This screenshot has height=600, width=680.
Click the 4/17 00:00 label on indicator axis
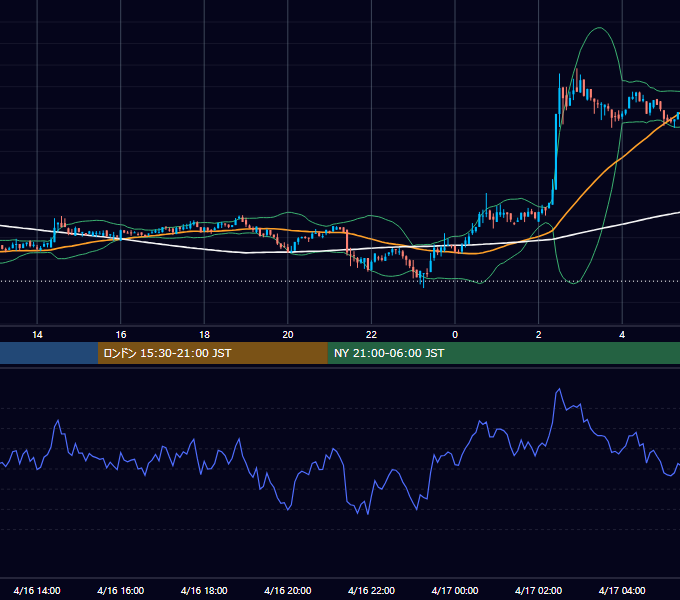(455, 590)
